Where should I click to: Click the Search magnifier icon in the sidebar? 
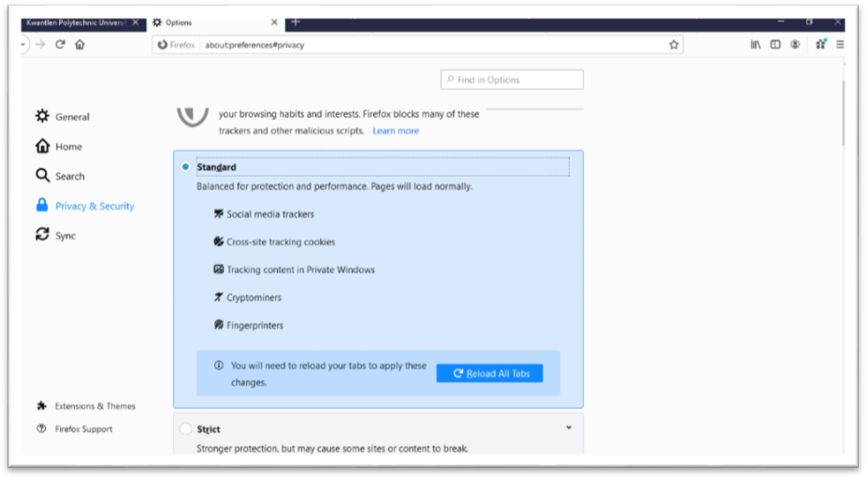(x=43, y=176)
